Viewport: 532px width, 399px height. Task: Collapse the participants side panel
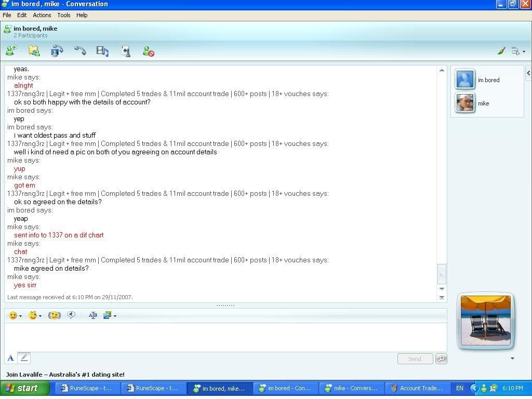528,73
